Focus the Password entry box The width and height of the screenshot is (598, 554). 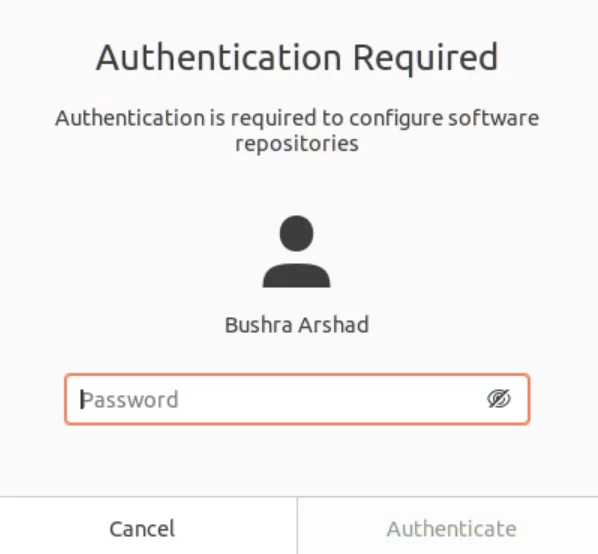[x=297, y=399]
